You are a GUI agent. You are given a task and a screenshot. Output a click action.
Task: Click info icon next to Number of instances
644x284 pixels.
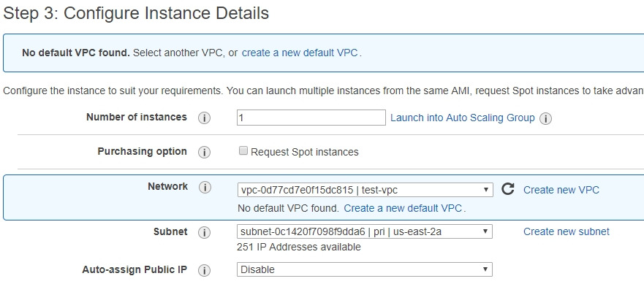click(204, 118)
